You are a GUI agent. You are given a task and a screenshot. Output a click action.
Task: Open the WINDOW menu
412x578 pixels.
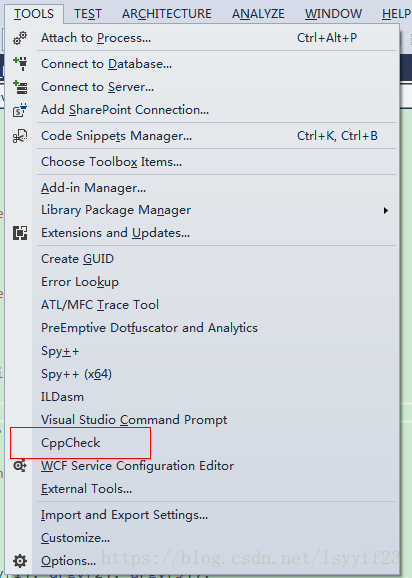[333, 14]
